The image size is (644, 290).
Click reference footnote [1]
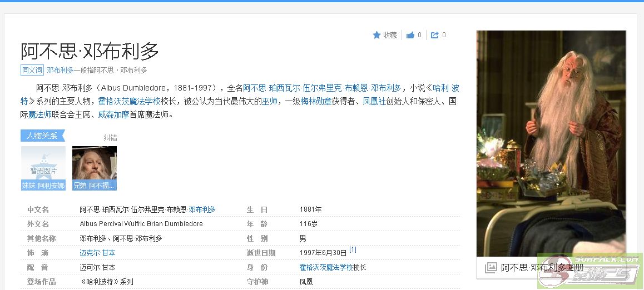(x=353, y=249)
